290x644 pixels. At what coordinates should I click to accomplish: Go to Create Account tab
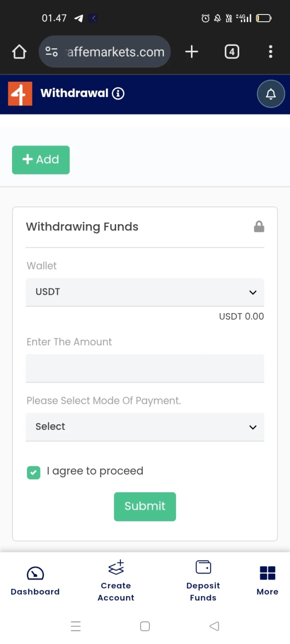116,581
